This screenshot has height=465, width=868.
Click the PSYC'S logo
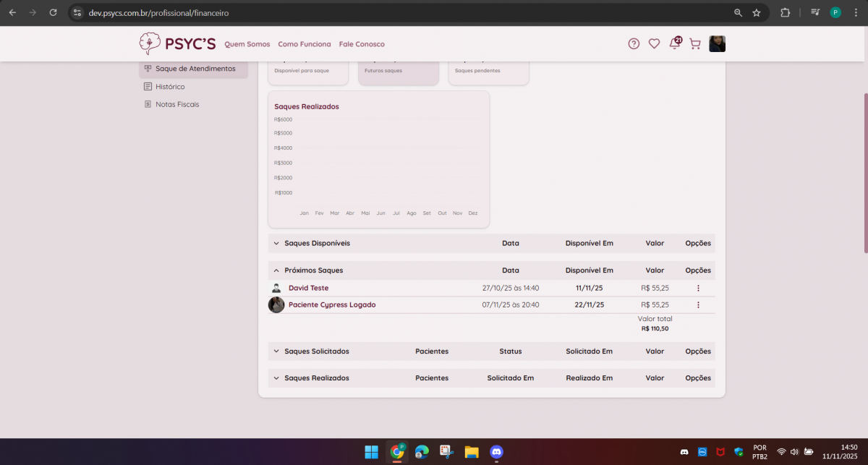coord(177,44)
